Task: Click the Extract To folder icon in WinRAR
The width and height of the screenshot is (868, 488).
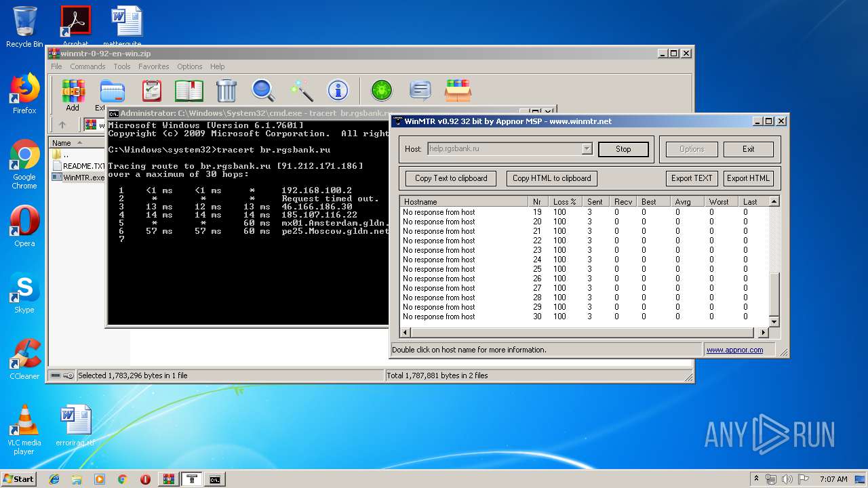Action: (x=112, y=91)
